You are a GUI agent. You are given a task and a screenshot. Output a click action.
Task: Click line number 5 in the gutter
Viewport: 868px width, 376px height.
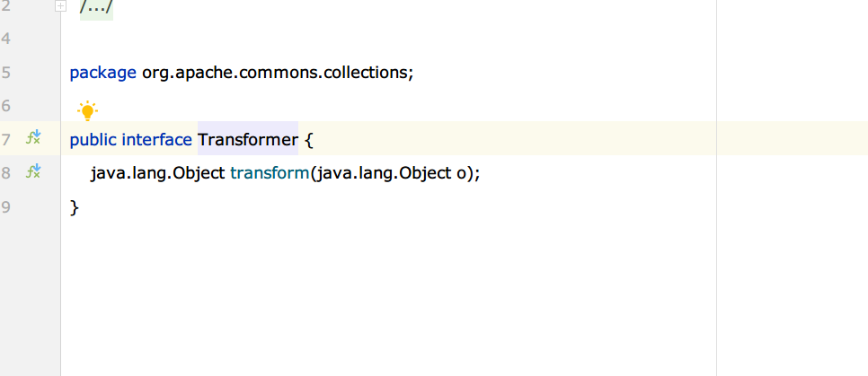(x=5, y=73)
